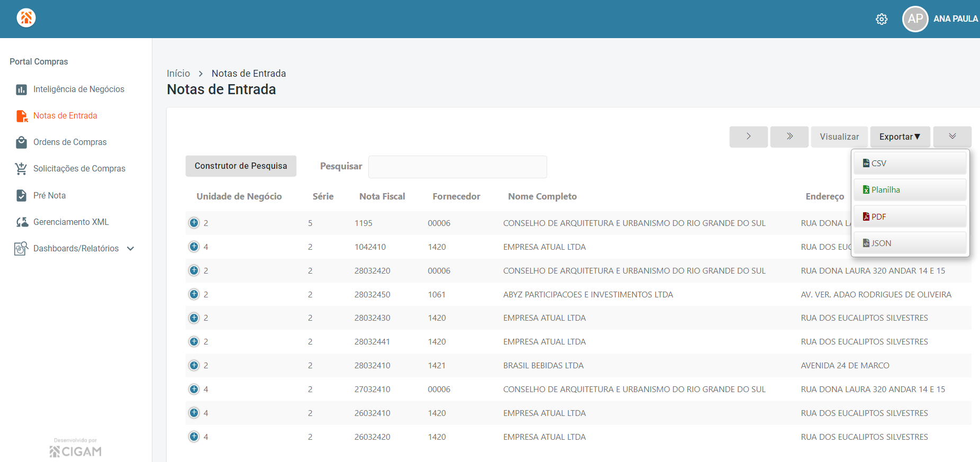980x462 pixels.
Task: Open Solicitações de Compras cart icon
Action: pos(21,169)
